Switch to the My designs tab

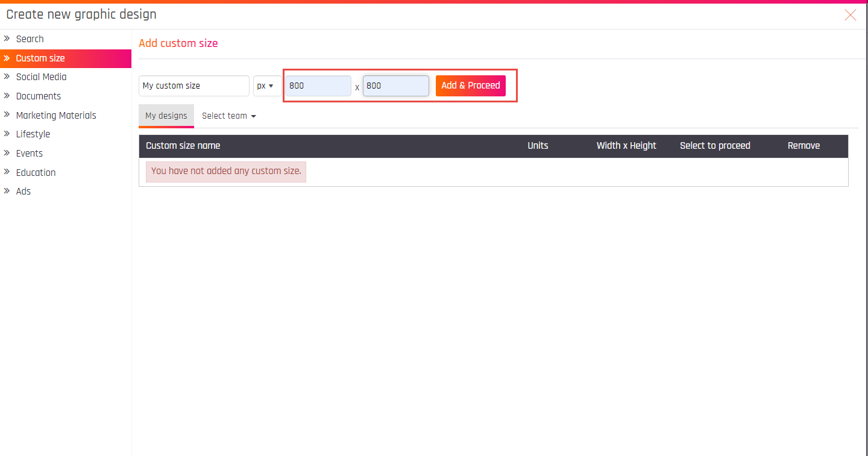[166, 116]
